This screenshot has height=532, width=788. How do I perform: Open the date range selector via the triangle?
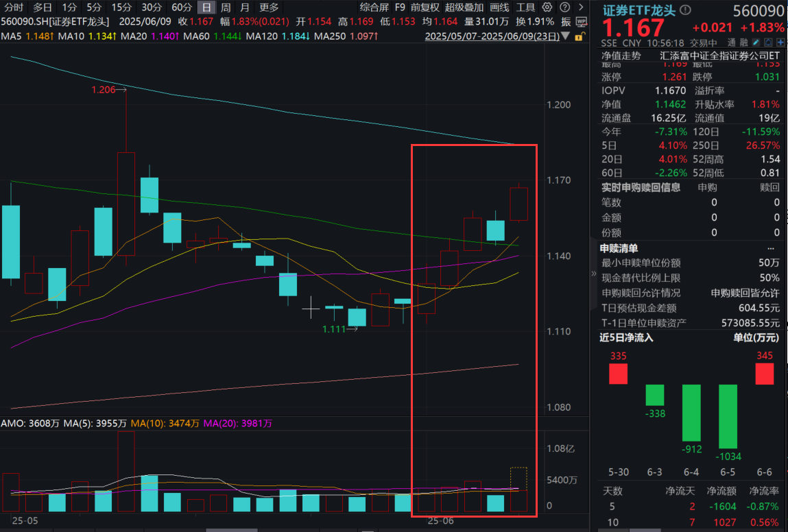(564, 36)
